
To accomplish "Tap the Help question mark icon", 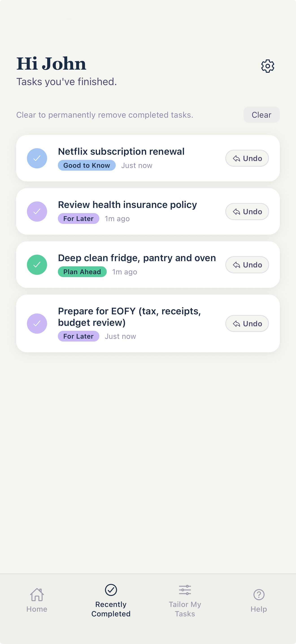I will point(259,594).
